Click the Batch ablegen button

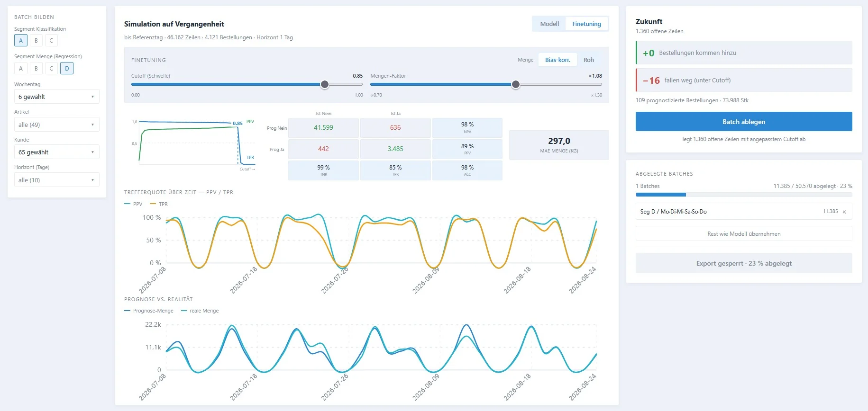pos(744,122)
